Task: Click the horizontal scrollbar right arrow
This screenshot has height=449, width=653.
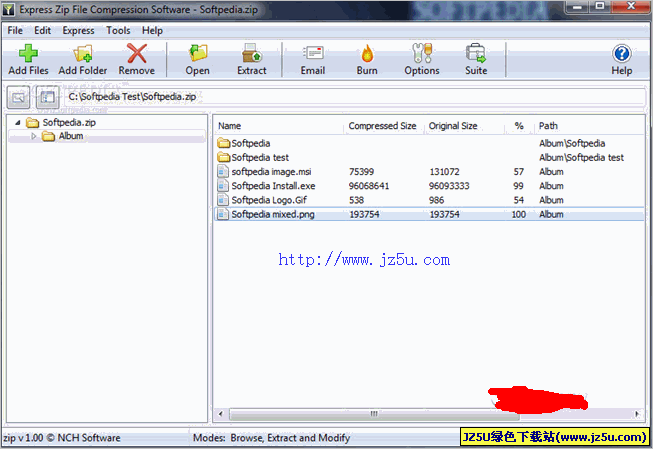Action: pos(637,414)
